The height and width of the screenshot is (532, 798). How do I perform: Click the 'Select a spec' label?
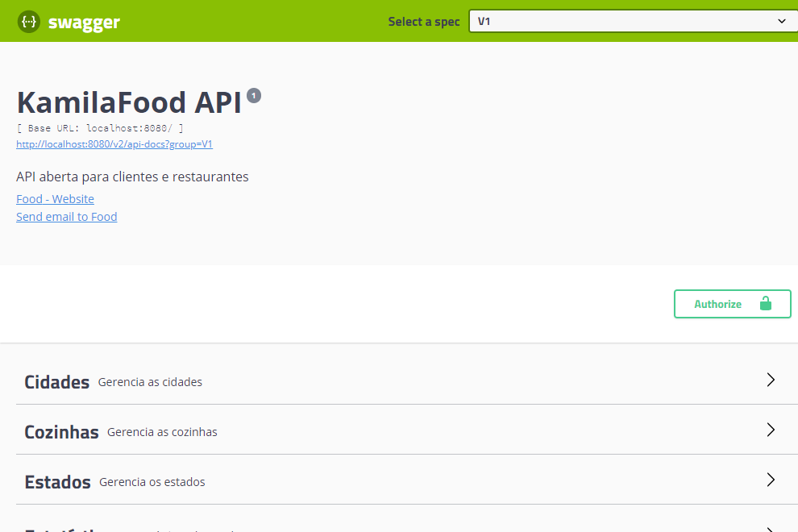(x=424, y=22)
